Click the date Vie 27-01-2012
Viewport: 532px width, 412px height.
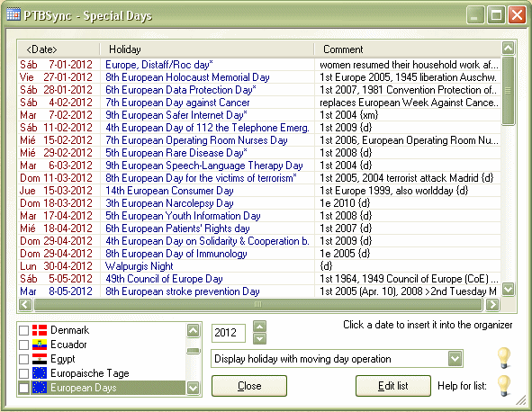tap(56, 77)
